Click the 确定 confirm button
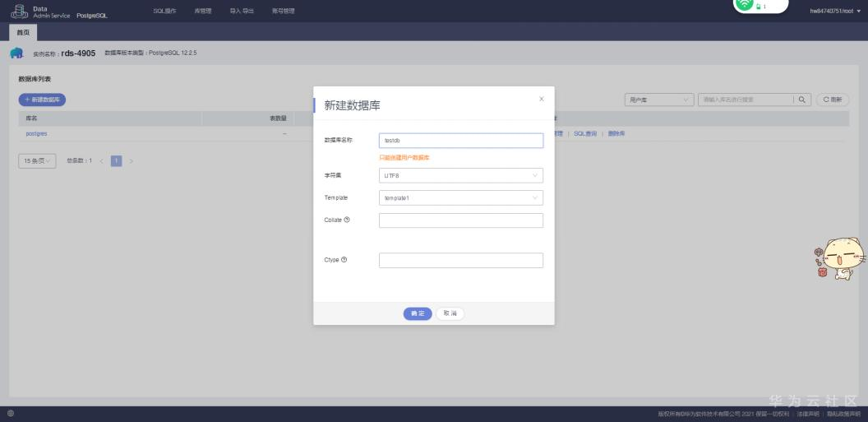This screenshot has width=868, height=422. point(418,313)
